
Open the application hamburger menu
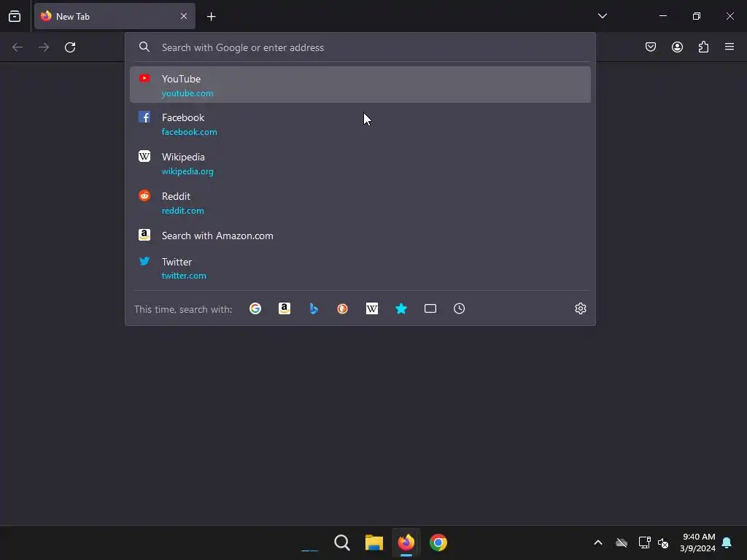(x=729, y=47)
